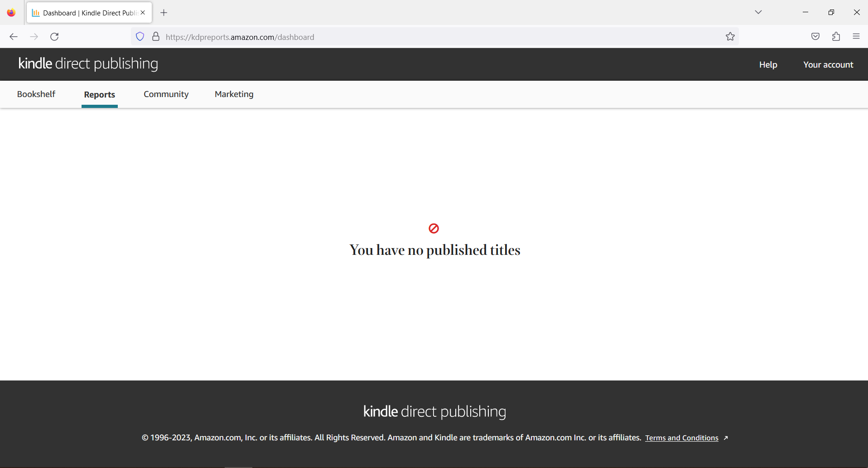
Task: Save the page to Pocket
Action: (x=815, y=36)
